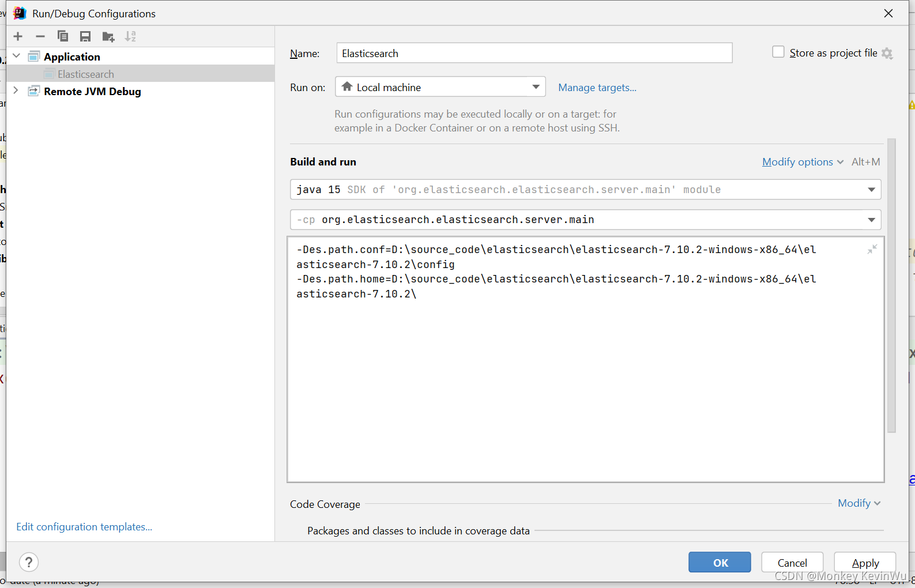Open the Run on Local machine dropdown

[x=440, y=87]
